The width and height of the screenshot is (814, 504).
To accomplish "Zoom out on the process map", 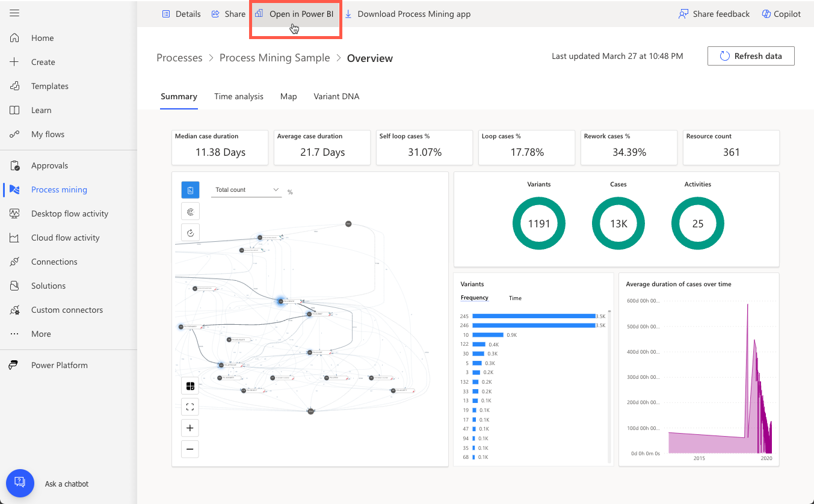I will tap(190, 449).
